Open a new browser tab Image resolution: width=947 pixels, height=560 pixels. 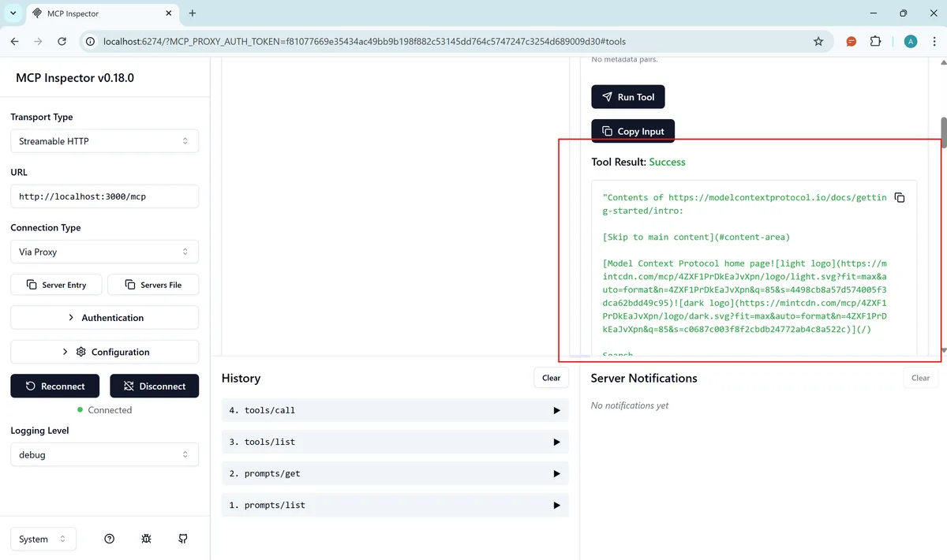tap(193, 13)
